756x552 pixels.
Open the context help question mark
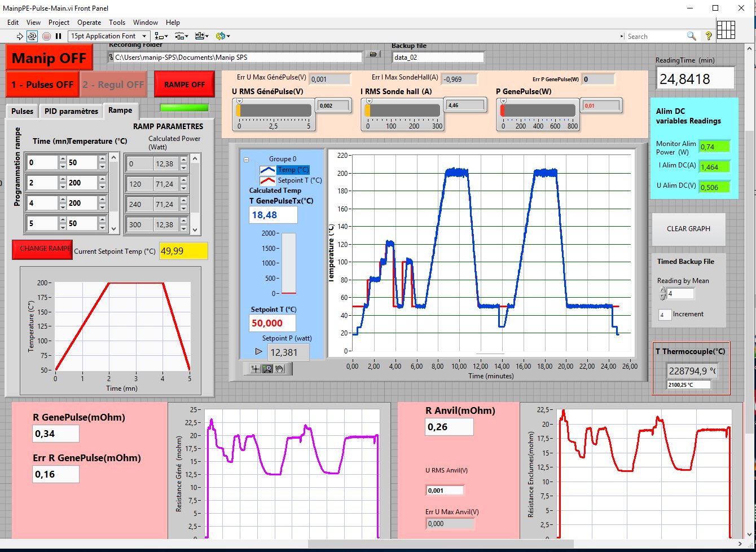click(x=709, y=36)
